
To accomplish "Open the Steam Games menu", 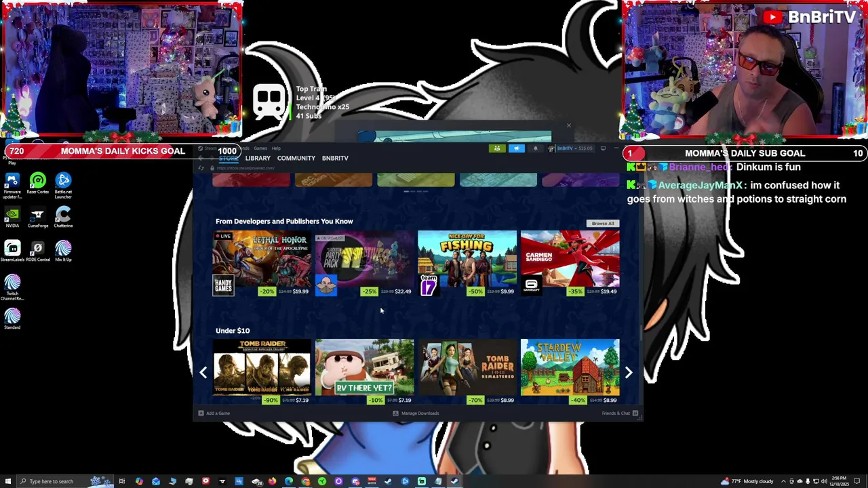I will tap(260, 148).
